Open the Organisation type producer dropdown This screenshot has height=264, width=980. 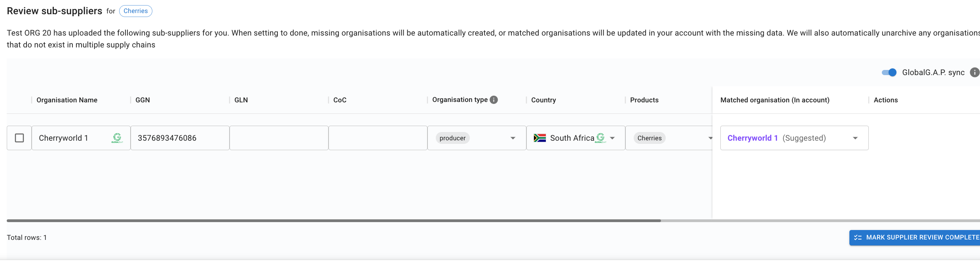(x=513, y=138)
